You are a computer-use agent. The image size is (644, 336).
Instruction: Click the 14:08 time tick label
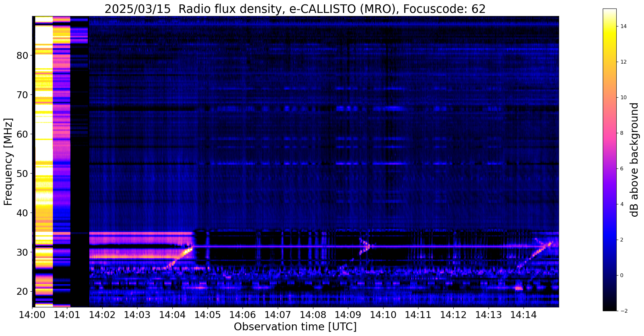point(313,314)
